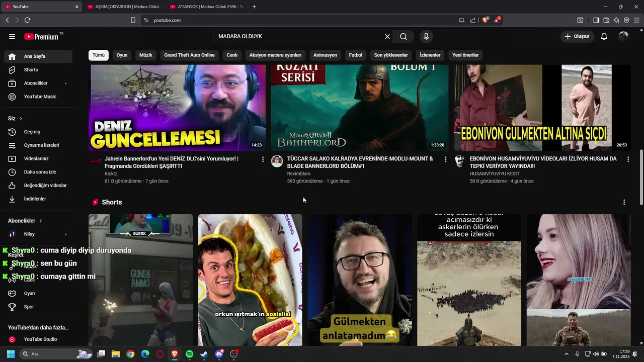The image size is (644, 362).
Task: Open the notifications bell
Action: [604, 37]
